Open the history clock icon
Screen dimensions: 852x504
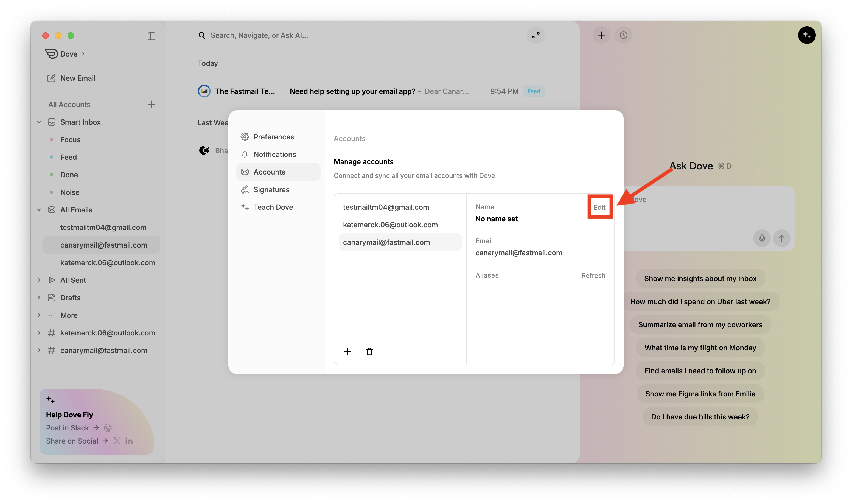click(623, 35)
